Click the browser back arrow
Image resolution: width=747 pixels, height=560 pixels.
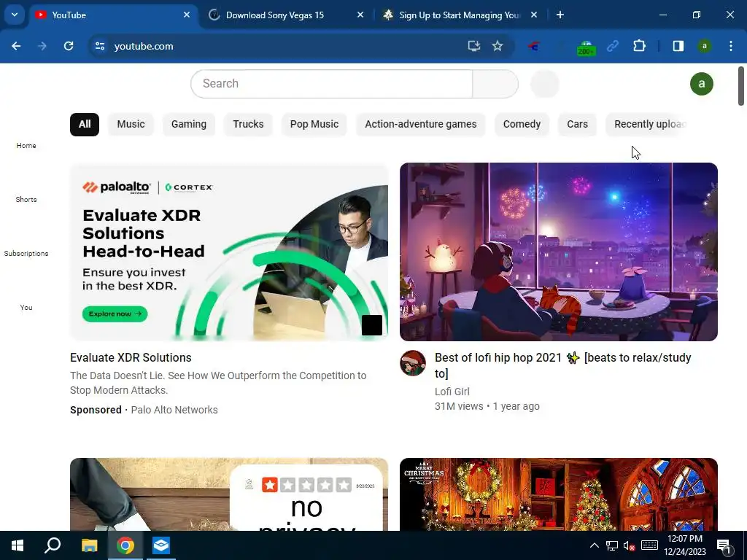16,46
